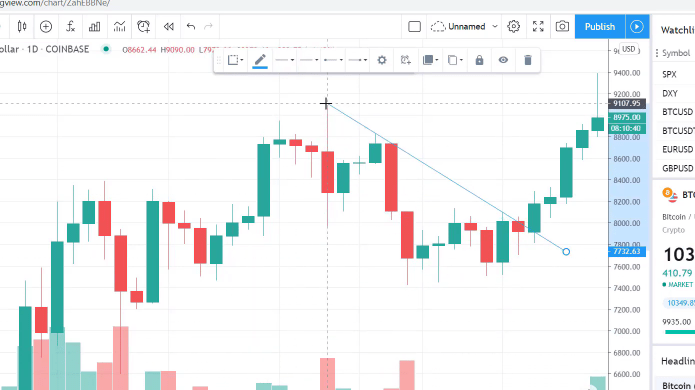Click the 9107.95 crosshair price label
695x390 pixels.
627,103
